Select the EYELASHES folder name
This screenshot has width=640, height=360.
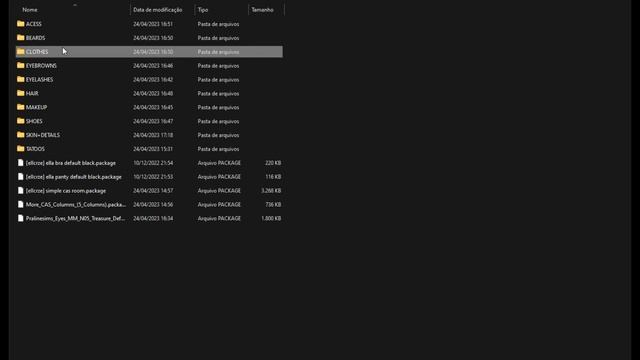pos(39,80)
